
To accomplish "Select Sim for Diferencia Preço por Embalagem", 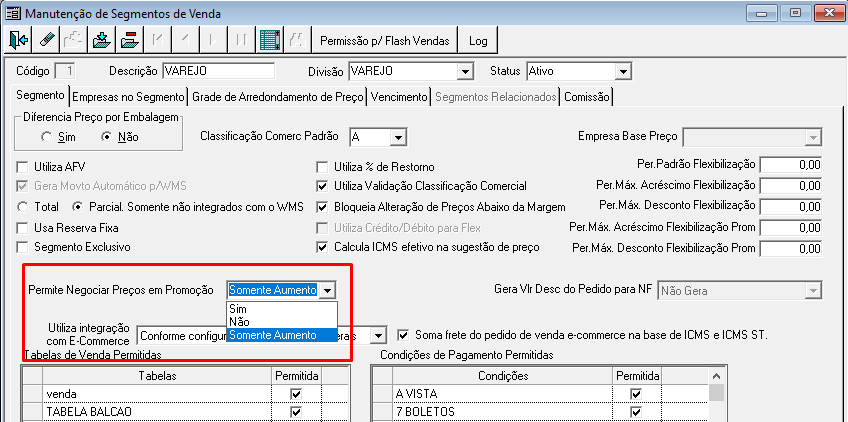I will (47, 137).
